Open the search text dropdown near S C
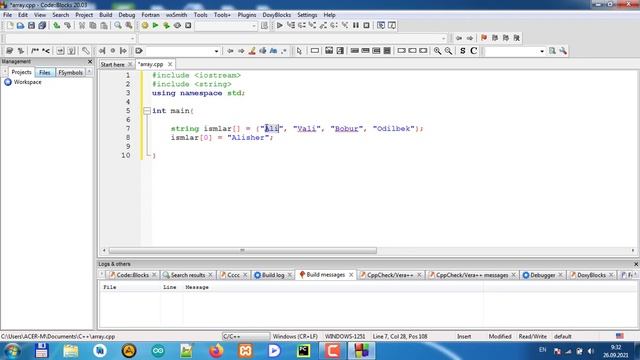640x360 pixels. tap(514, 51)
